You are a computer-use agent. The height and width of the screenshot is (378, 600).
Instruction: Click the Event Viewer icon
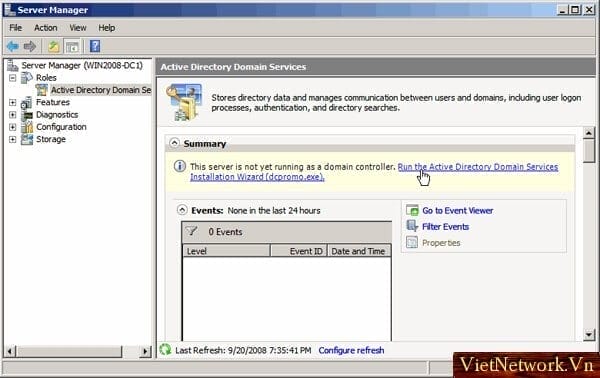(x=412, y=210)
